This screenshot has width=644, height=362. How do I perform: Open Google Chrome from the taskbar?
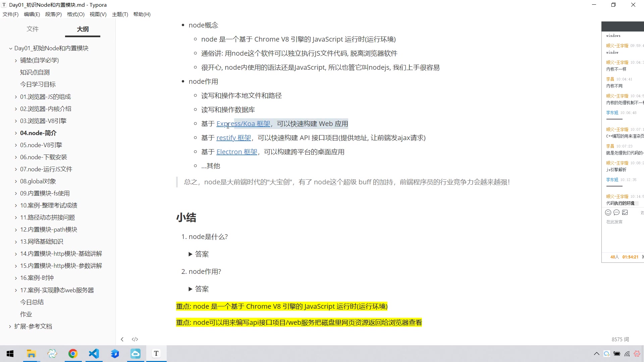(73, 353)
